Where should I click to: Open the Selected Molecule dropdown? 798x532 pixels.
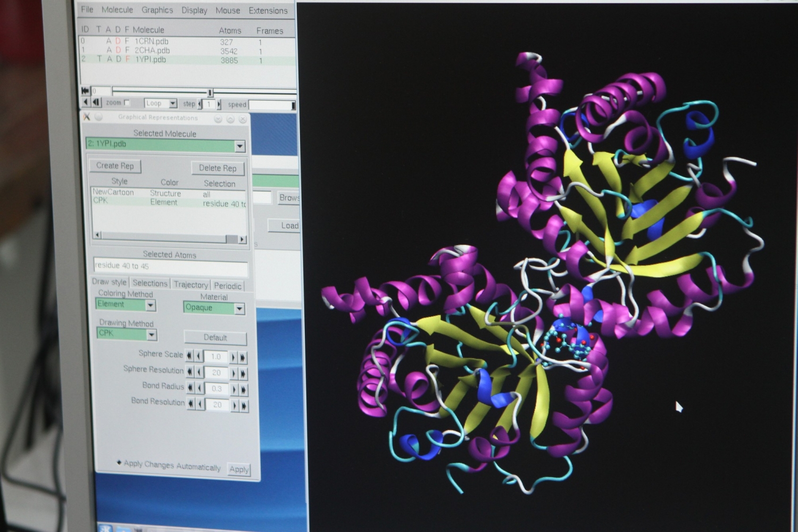[240, 146]
